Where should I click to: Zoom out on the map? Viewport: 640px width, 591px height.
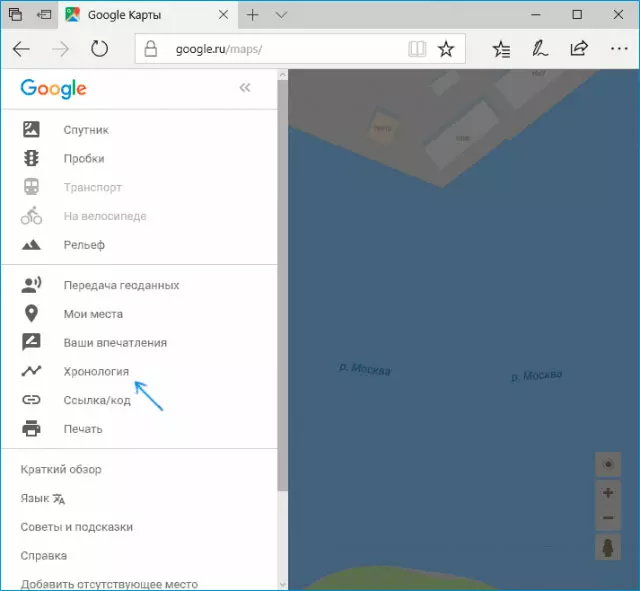608,518
